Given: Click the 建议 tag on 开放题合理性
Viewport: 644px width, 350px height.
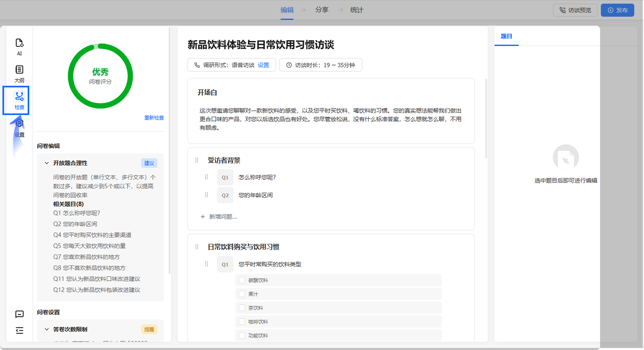Looking at the screenshot, I should [149, 163].
